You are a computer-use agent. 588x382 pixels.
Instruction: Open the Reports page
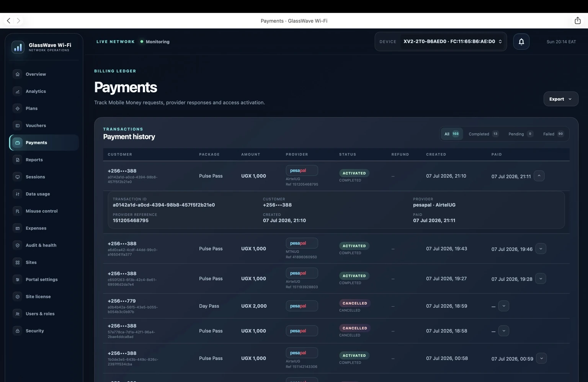44,160
